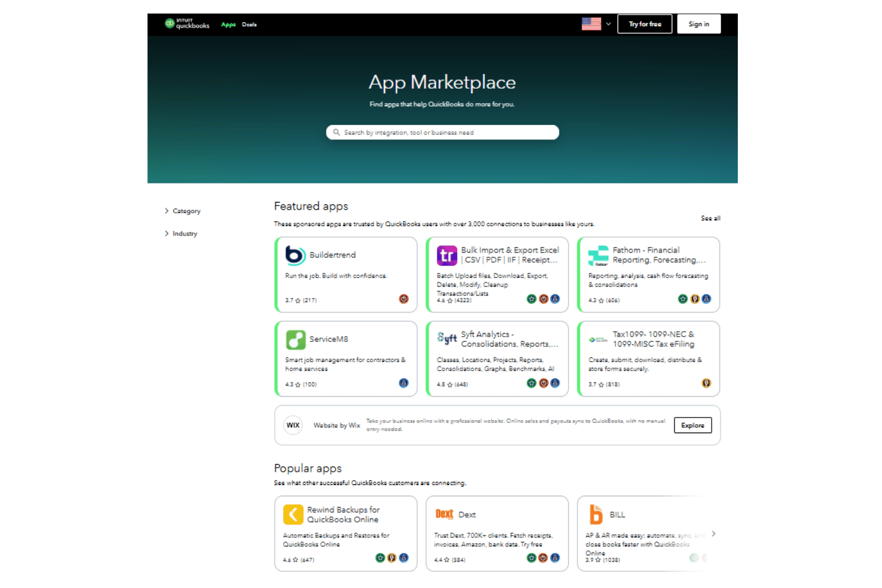Image resolution: width=882 pixels, height=588 pixels.
Task: Click orange clock badge on Syft Analytics card
Action: (544, 383)
